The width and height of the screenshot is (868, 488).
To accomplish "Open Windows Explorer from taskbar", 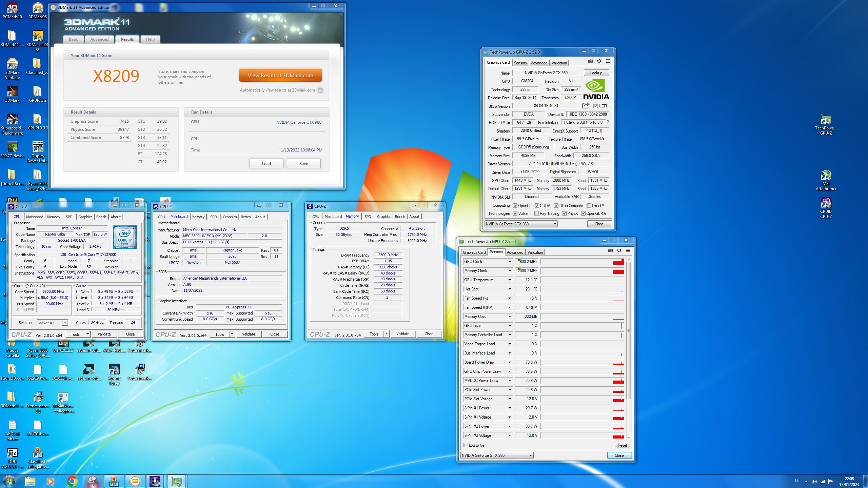I will [x=30, y=481].
